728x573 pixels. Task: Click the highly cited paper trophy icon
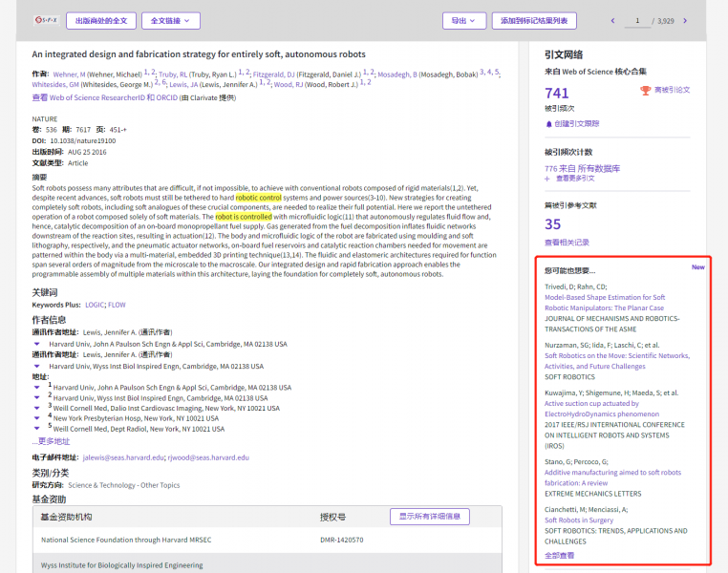pyautogui.click(x=646, y=90)
